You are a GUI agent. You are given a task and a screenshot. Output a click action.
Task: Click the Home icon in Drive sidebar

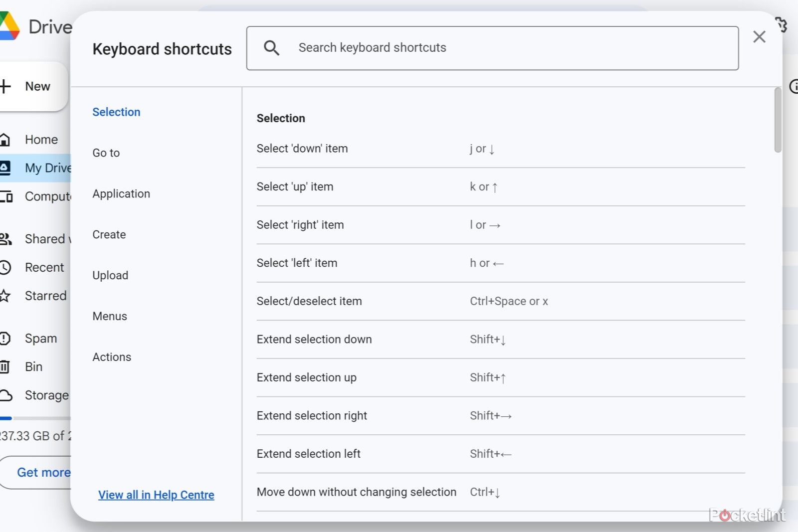(5, 140)
